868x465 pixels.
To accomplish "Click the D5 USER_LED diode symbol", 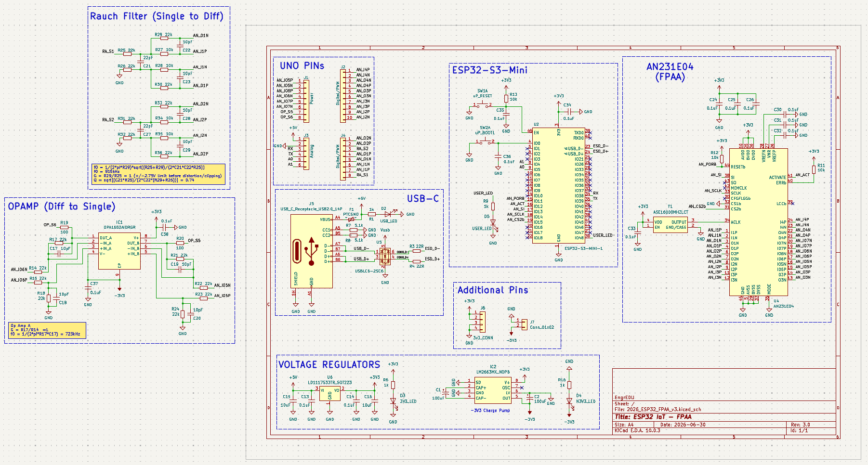I will tap(493, 223).
